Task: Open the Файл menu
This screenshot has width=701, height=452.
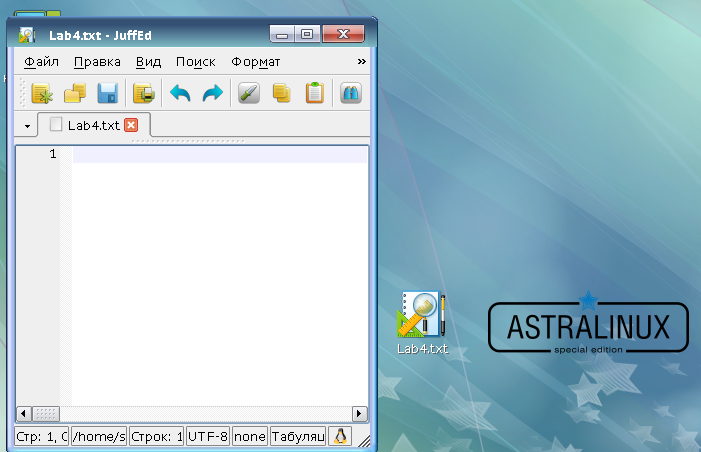Action: (x=41, y=62)
